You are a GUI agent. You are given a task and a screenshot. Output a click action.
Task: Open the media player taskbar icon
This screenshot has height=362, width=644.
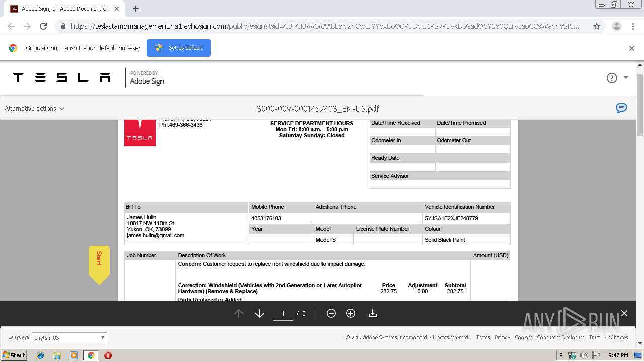click(x=74, y=355)
